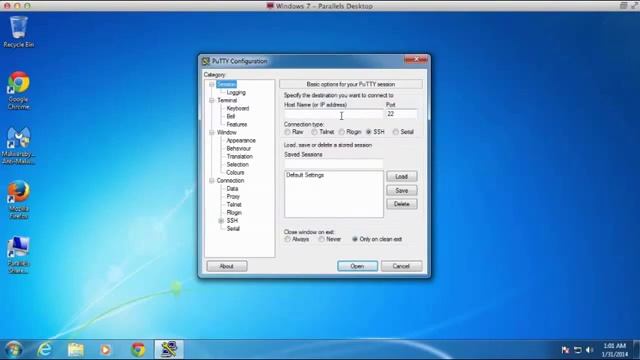Focus the Saved Sessions text field

(x=333, y=164)
